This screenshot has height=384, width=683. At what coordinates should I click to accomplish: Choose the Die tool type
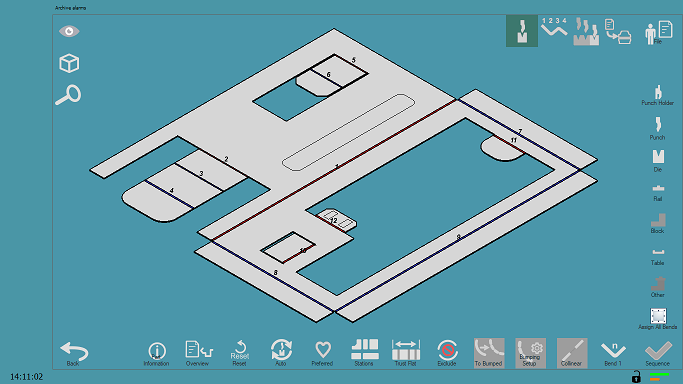click(x=658, y=161)
